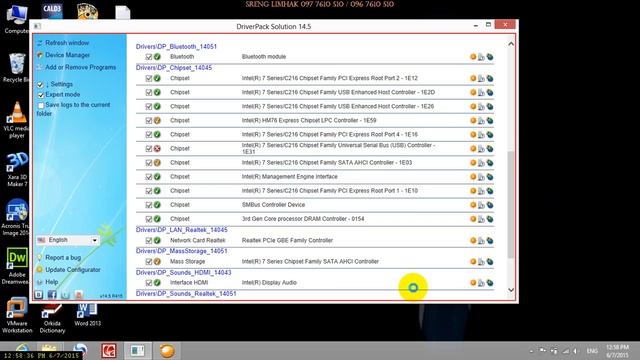Screen dimensions: 640x360
Task: Click red X status icon on Universal Serial Bus Controller row
Action: (x=157, y=149)
